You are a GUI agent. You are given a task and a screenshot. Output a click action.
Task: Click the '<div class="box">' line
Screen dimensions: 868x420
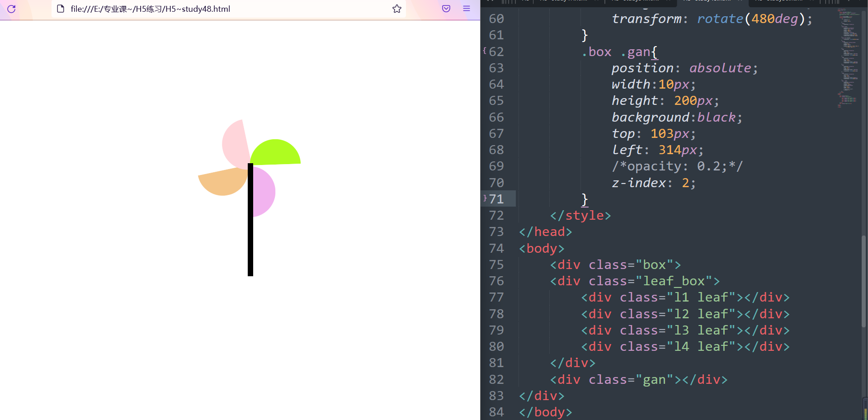[x=615, y=264]
